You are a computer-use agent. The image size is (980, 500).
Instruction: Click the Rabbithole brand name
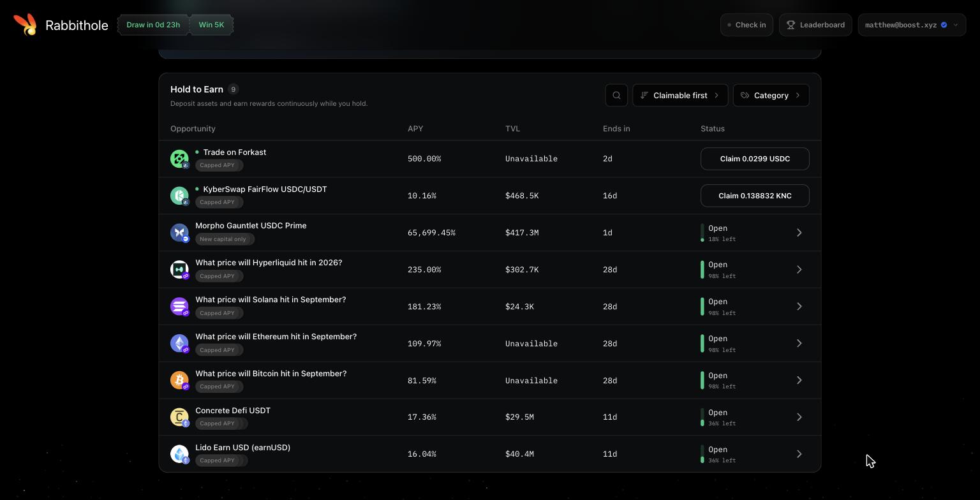77,26
